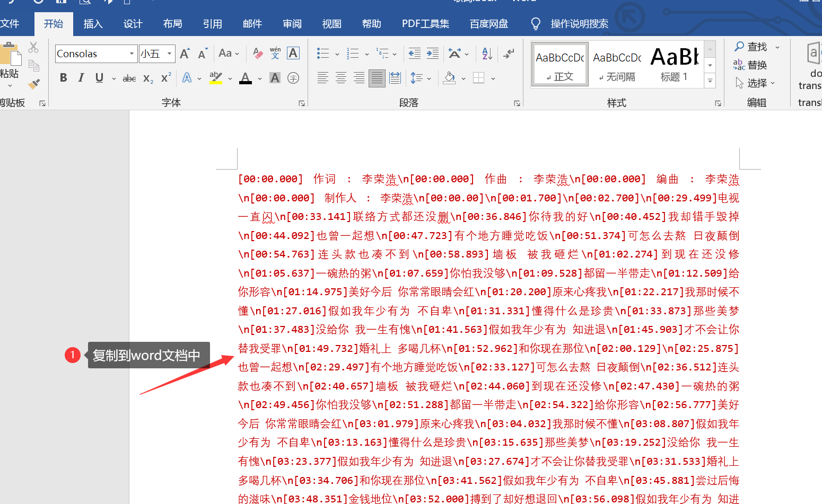822x504 pixels.
Task: Click Decrease Font Size icon
Action: coord(203,54)
